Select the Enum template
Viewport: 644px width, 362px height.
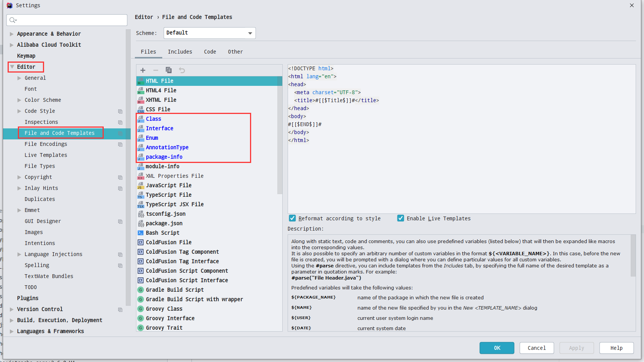coord(152,138)
